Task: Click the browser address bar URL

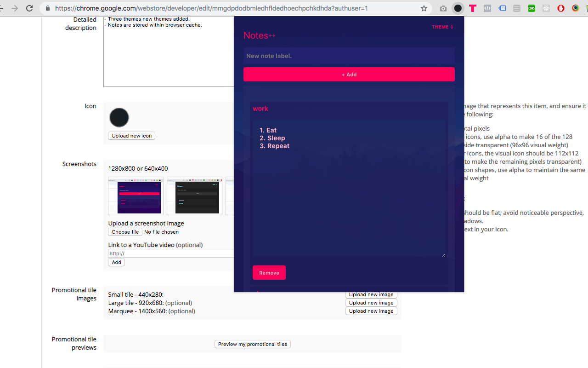Action: point(211,8)
